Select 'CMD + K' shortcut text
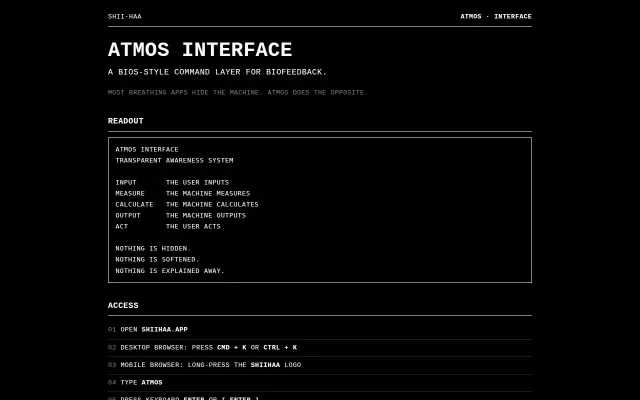The height and width of the screenshot is (400, 640). coord(232,348)
